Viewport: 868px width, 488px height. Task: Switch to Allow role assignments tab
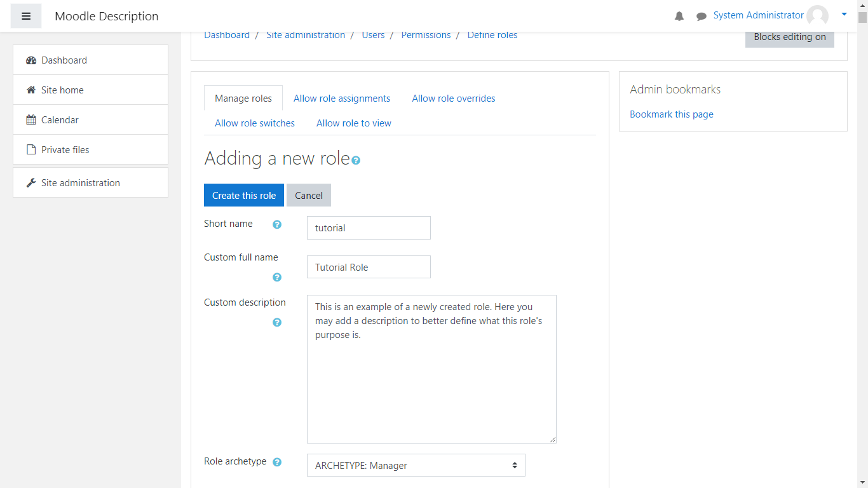pyautogui.click(x=342, y=98)
